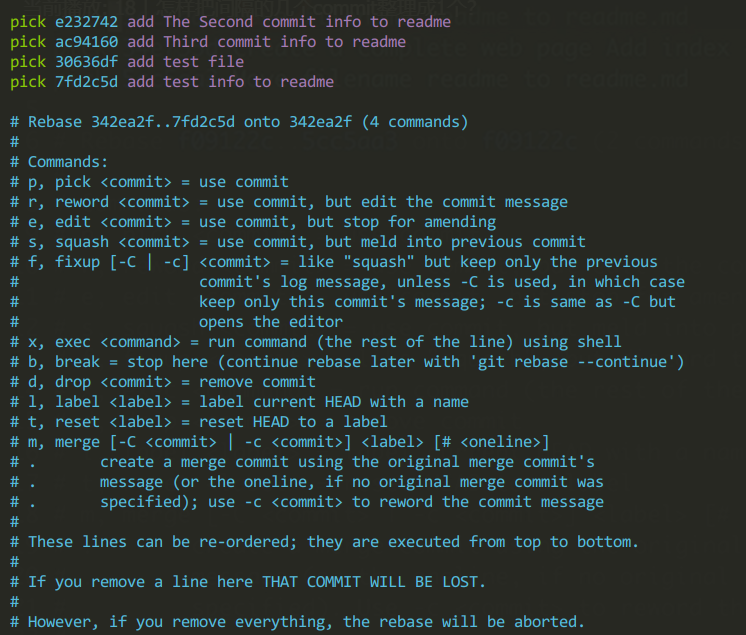Click the first pick keyword for e232742
746x635 pixels.
click(x=28, y=22)
